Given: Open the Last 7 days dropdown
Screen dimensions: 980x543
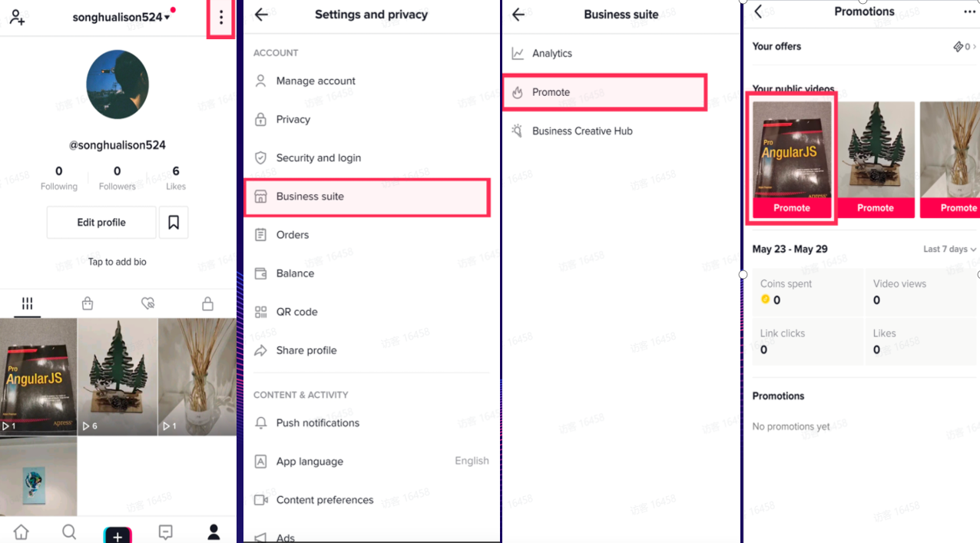Looking at the screenshot, I should pyautogui.click(x=949, y=250).
